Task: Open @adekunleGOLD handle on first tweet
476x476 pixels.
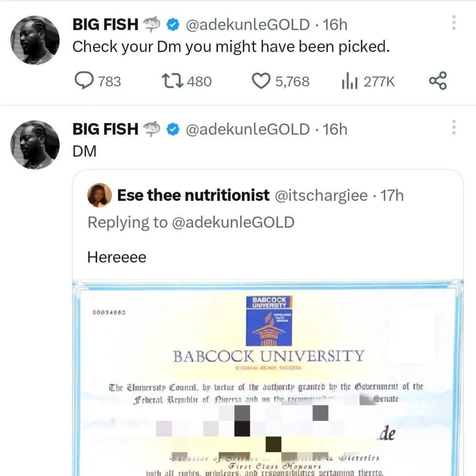Action: pos(247,25)
